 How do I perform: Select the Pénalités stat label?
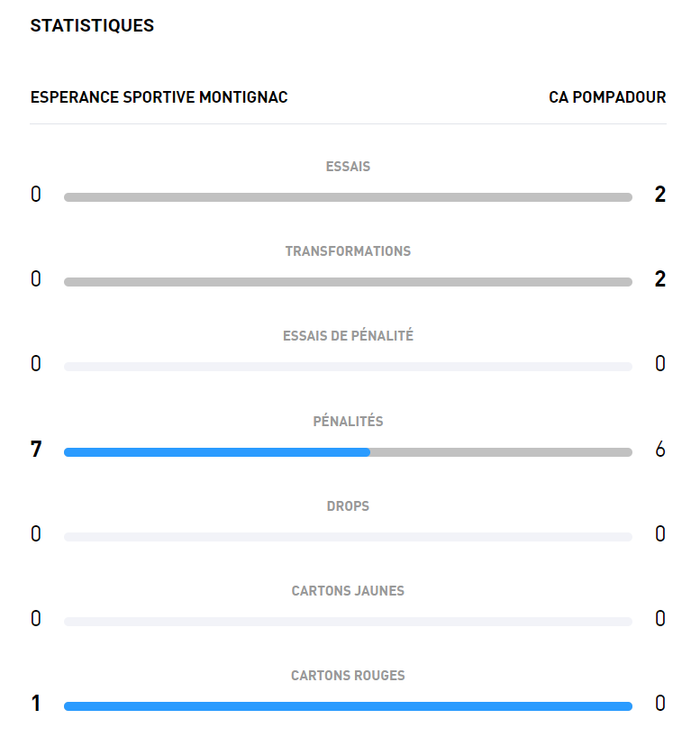(348, 421)
